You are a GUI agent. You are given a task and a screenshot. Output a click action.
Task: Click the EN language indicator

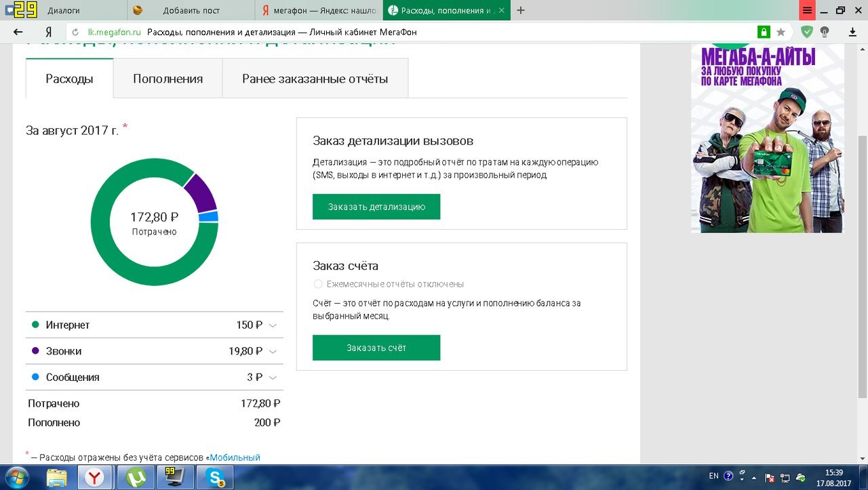click(x=713, y=476)
